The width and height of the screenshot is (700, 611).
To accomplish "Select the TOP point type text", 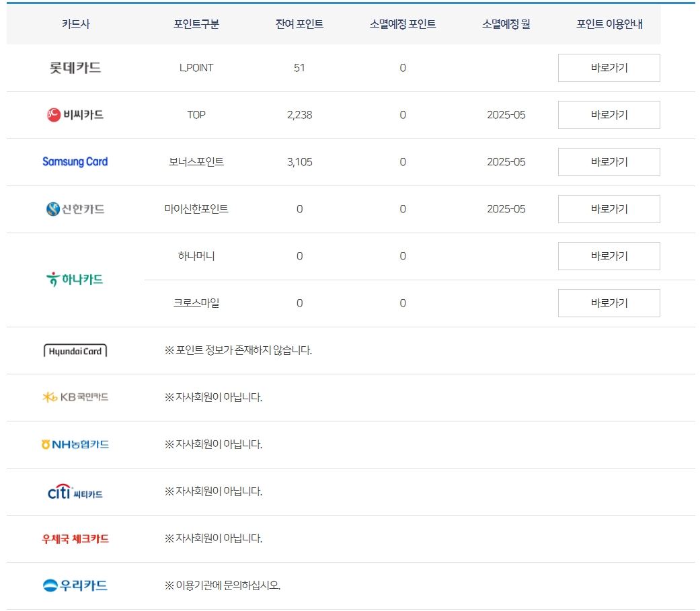I will coord(196,115).
